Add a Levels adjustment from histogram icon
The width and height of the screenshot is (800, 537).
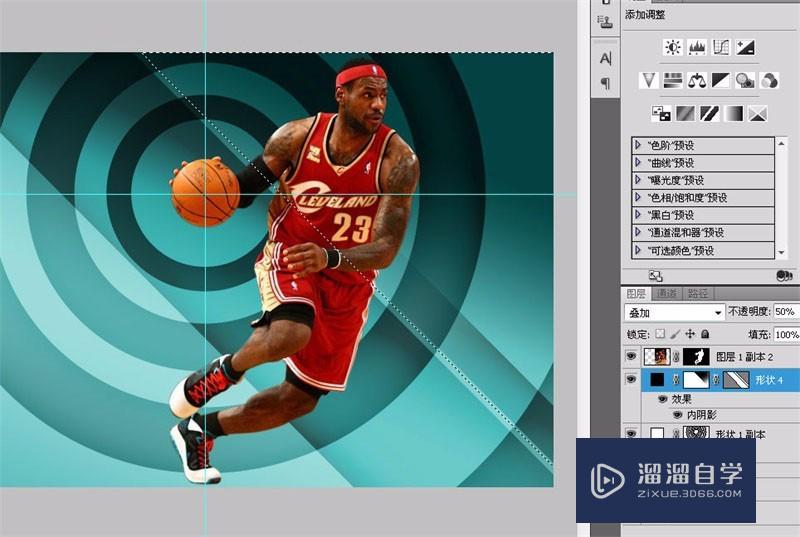click(x=697, y=47)
